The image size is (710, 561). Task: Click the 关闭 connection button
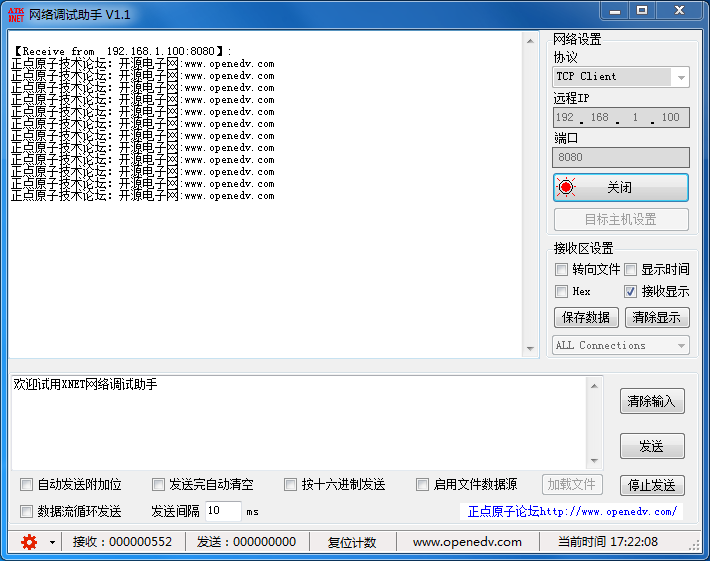(x=621, y=187)
